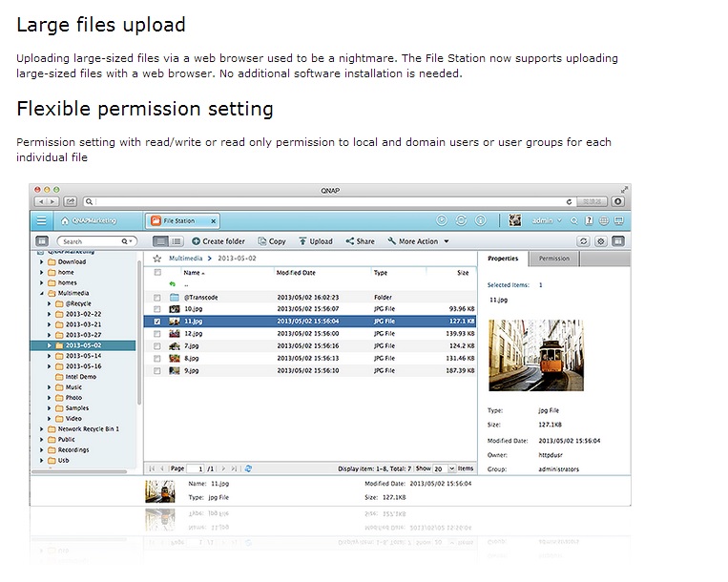Click the first circular header icon
Screen dimensions: 728x582
click(442, 220)
